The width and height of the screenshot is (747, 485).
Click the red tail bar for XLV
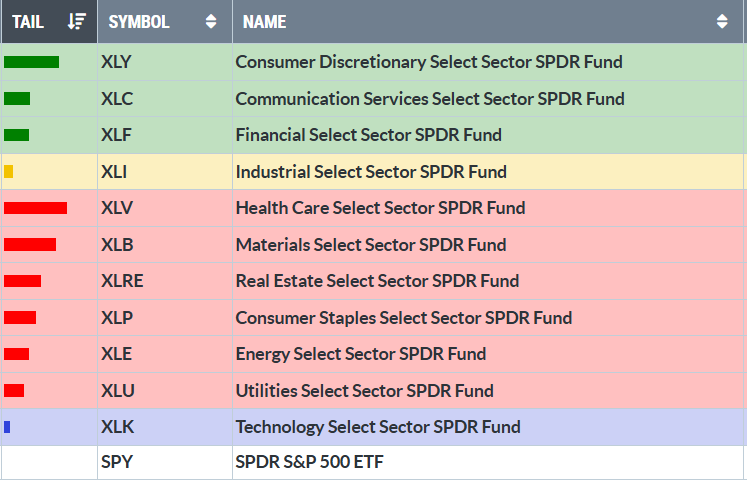(x=35, y=208)
